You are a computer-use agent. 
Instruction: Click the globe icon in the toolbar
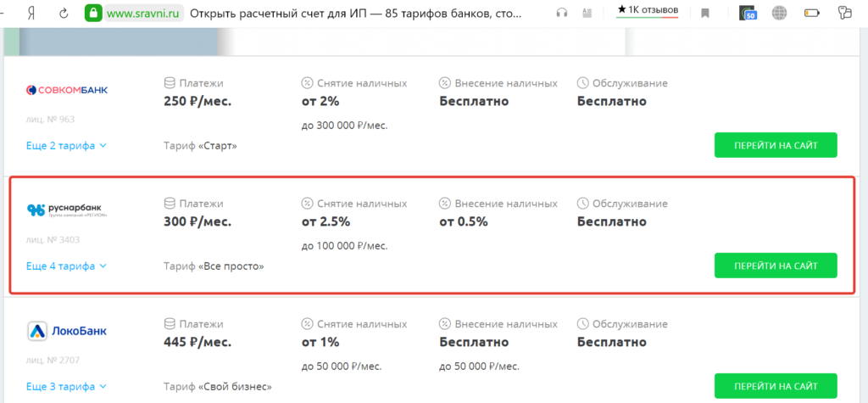click(780, 14)
